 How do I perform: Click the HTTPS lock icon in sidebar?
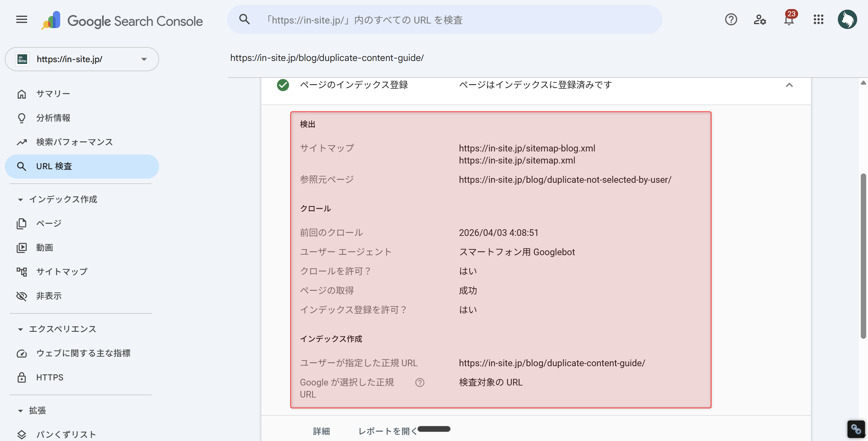22,377
